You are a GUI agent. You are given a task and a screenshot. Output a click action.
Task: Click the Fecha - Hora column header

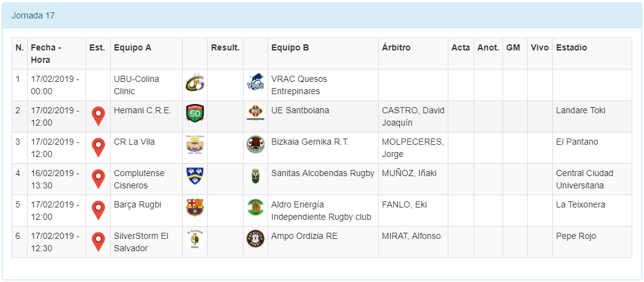[x=46, y=54]
